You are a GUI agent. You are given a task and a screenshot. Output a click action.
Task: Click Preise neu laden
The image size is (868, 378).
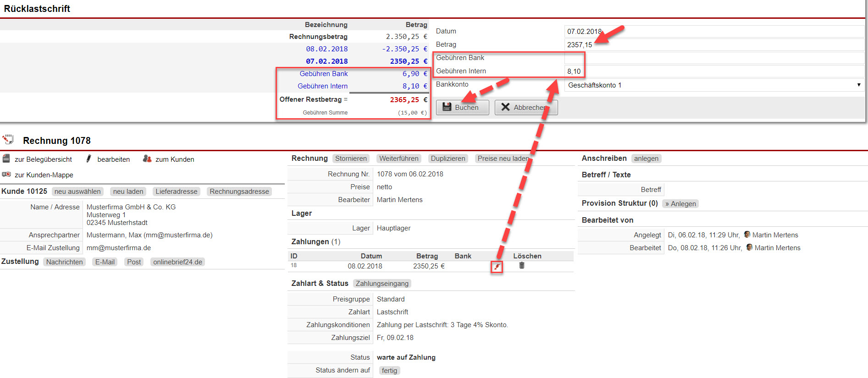coord(503,159)
